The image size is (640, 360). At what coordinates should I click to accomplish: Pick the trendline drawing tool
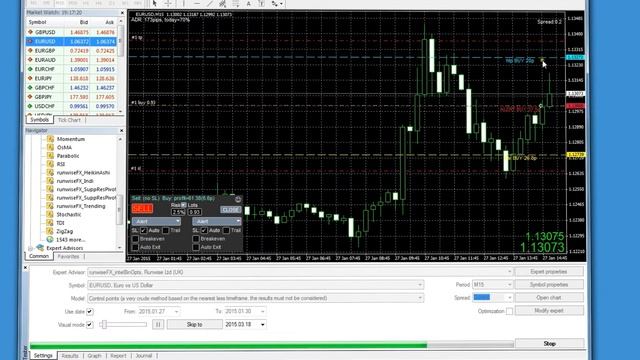pyautogui.click(x=210, y=3)
